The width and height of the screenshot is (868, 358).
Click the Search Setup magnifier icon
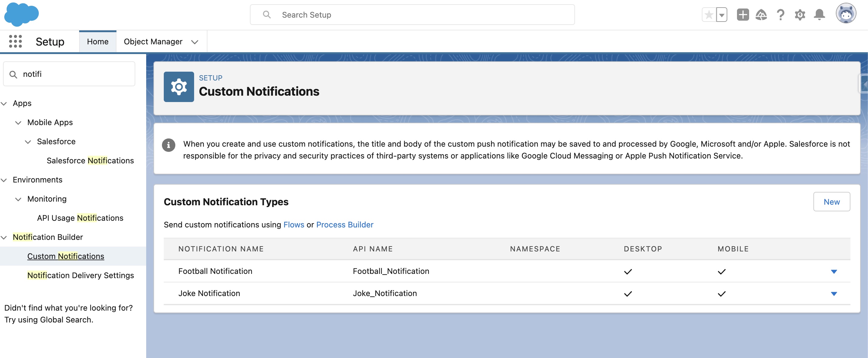click(267, 15)
